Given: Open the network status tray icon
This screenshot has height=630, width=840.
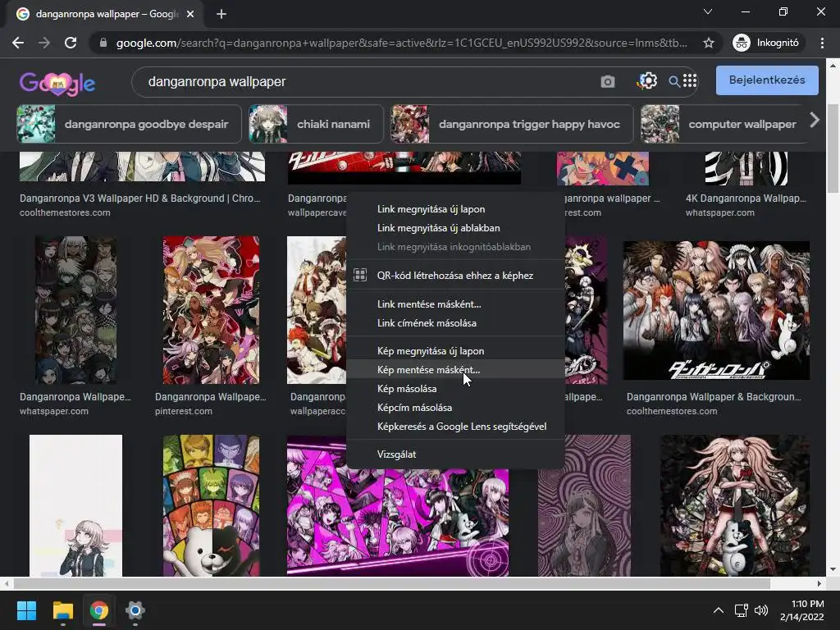Looking at the screenshot, I should click(742, 610).
